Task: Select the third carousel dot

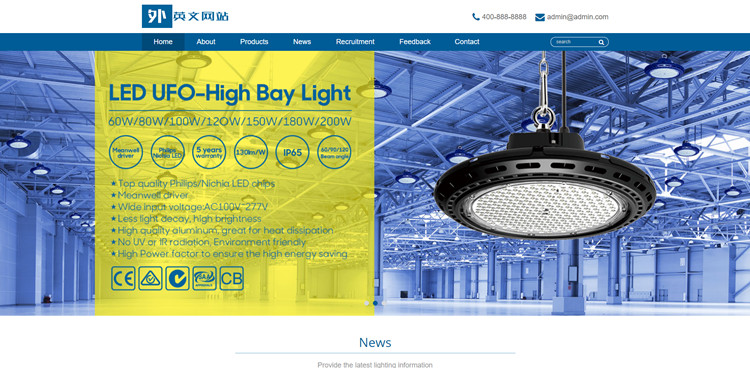Action: (x=383, y=303)
